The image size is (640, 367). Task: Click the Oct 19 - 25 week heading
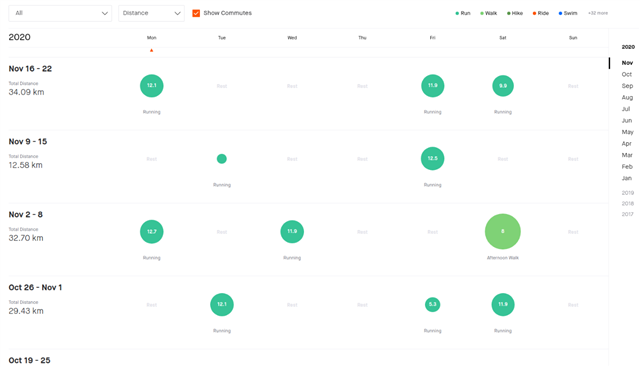(x=29, y=360)
